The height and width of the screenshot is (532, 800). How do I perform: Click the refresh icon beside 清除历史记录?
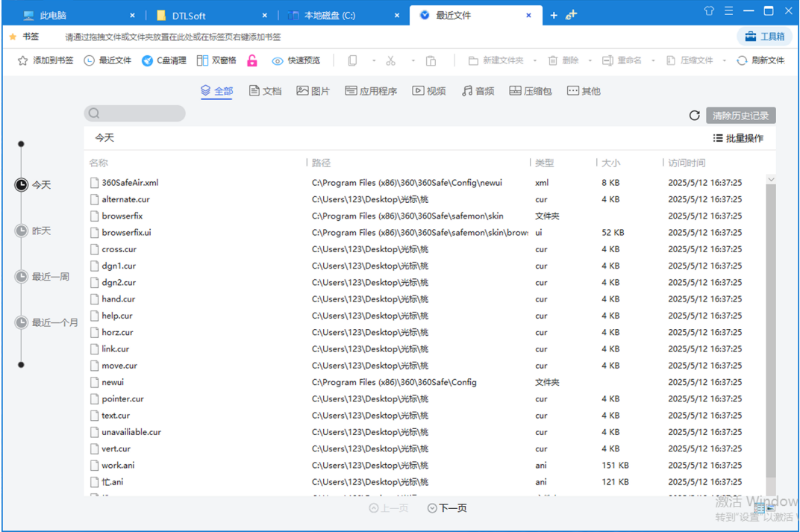(x=694, y=116)
